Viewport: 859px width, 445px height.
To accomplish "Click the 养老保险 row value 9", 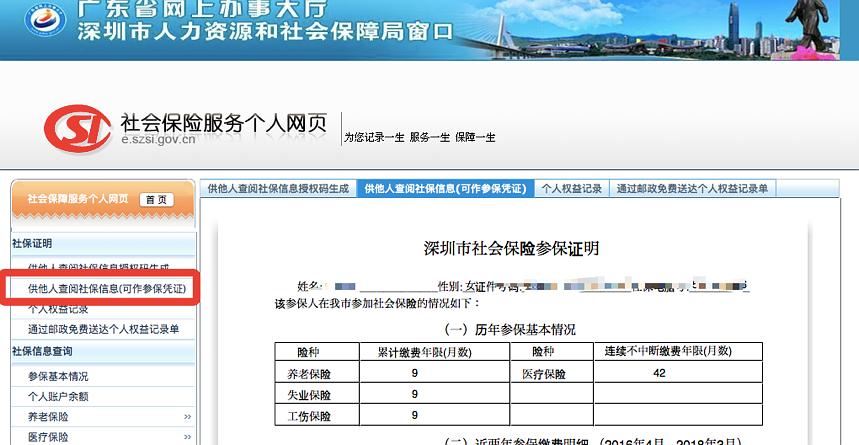I will [x=415, y=373].
